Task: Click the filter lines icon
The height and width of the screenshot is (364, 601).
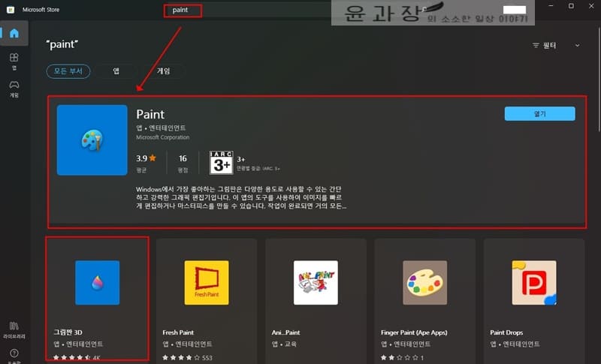Action: pos(536,45)
